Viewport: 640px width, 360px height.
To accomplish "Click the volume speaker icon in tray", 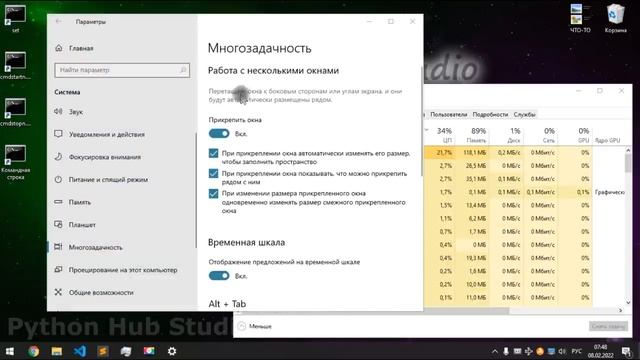I will 562,351.
